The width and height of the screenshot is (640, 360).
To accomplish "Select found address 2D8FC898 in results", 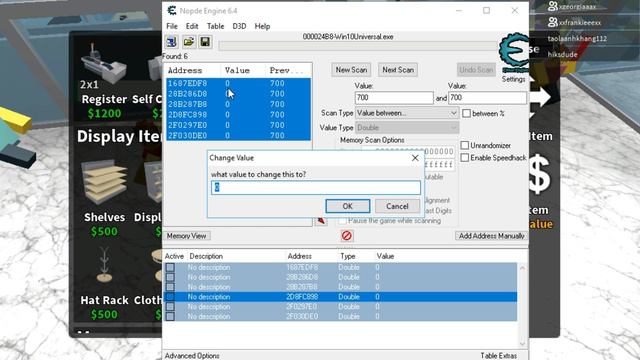I will tap(238, 115).
